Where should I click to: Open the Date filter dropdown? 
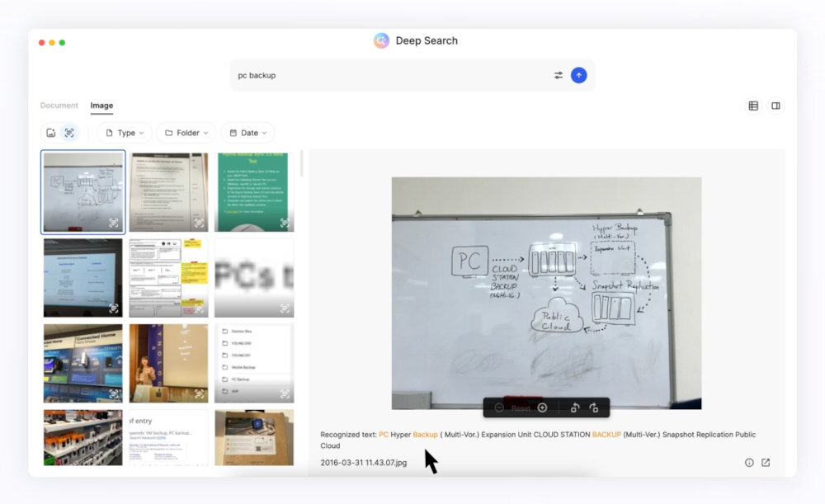click(247, 133)
